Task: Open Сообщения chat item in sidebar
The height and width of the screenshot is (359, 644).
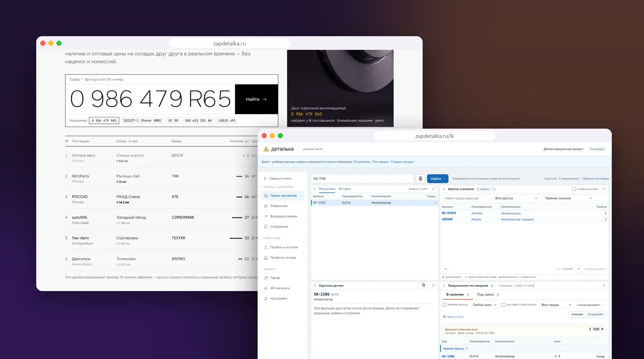Action: click(276, 227)
